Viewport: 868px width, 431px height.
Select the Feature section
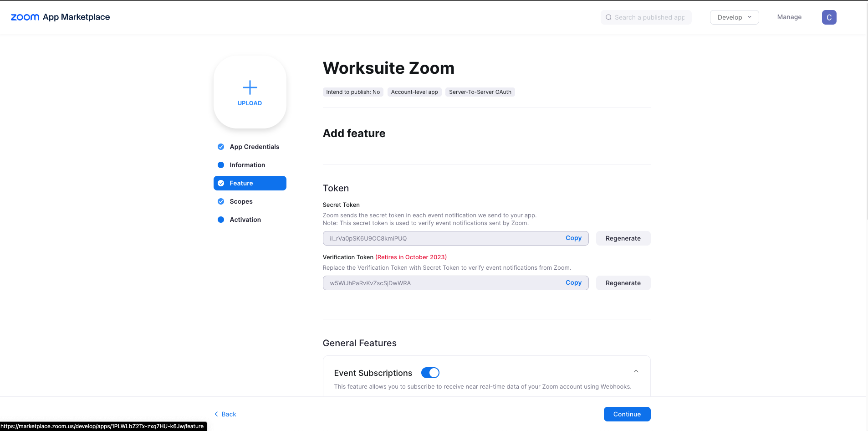tap(250, 183)
